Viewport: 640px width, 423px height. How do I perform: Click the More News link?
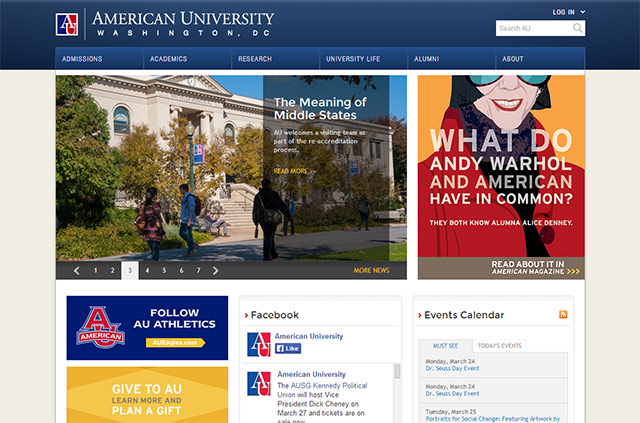pos(371,270)
